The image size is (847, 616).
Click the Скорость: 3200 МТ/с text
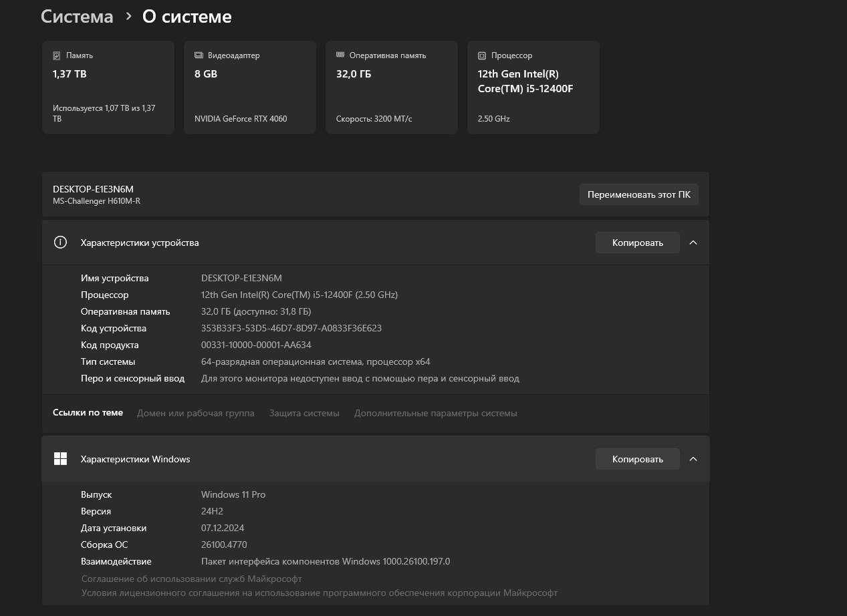click(x=374, y=119)
